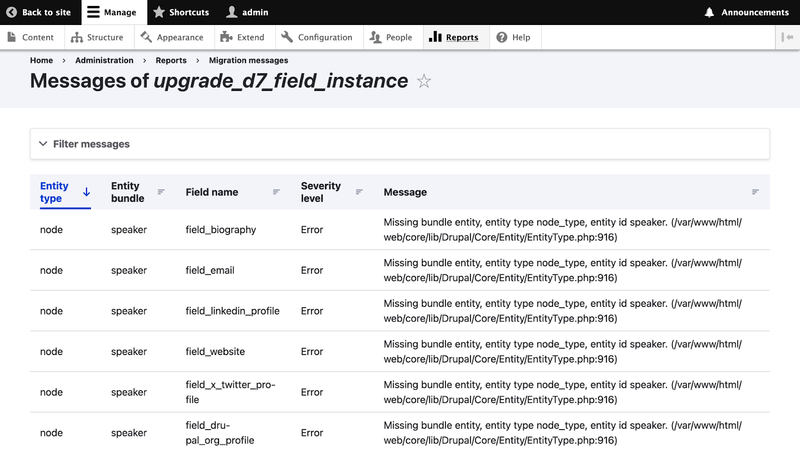Click the star icon beside page title
Image resolution: width=800 pixels, height=450 pixels.
click(424, 82)
